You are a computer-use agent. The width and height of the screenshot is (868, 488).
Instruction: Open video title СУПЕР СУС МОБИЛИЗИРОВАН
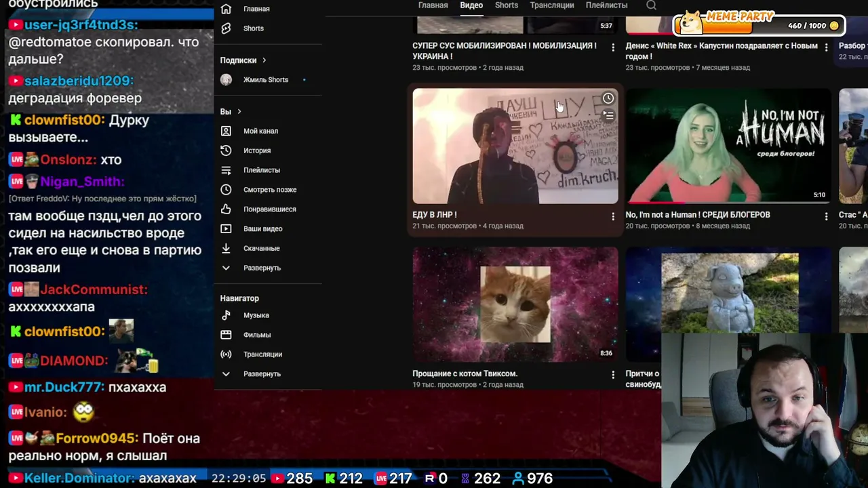click(x=505, y=51)
